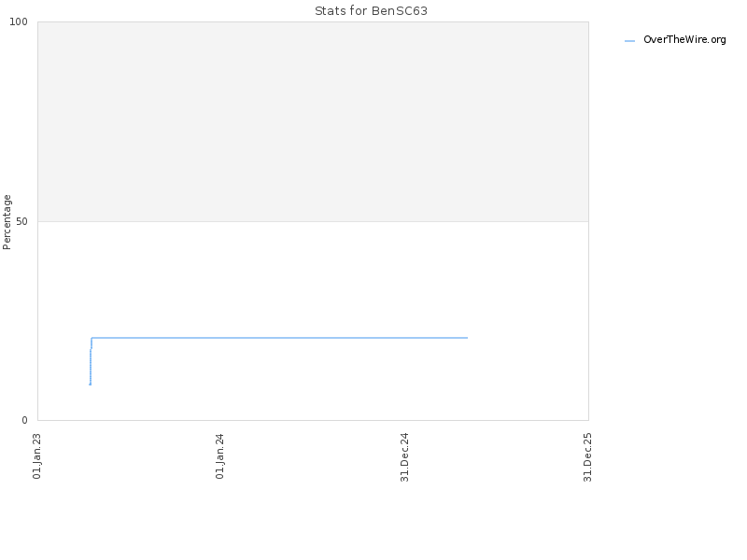Click the top-left corner where the line flattens
The width and height of the screenshot is (747, 560).
pyautogui.click(x=92, y=338)
